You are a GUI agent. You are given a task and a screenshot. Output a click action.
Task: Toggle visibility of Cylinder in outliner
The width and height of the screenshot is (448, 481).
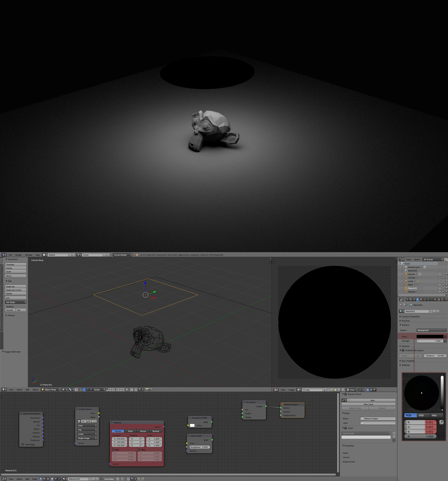(x=440, y=276)
